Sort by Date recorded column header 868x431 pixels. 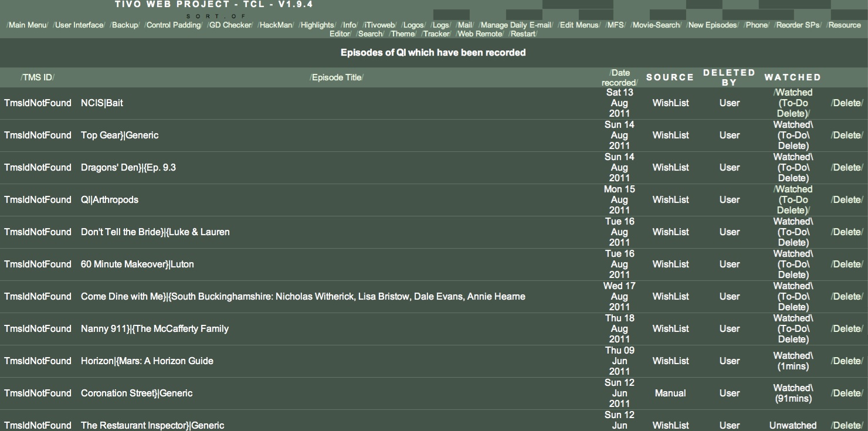pyautogui.click(x=619, y=78)
